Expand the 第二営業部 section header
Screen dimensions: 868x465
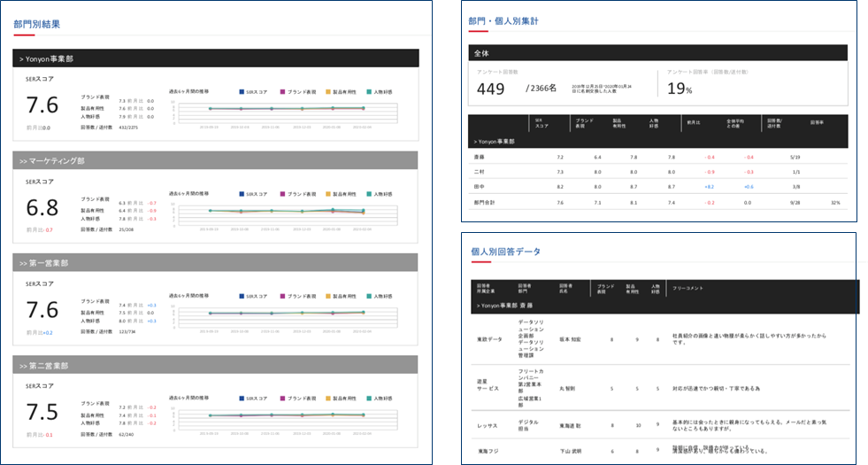(215, 365)
